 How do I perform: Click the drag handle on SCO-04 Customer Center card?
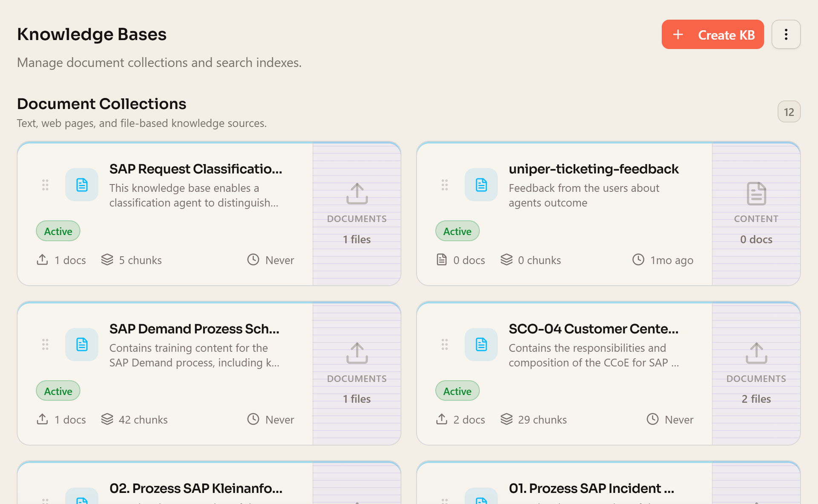pos(444,344)
